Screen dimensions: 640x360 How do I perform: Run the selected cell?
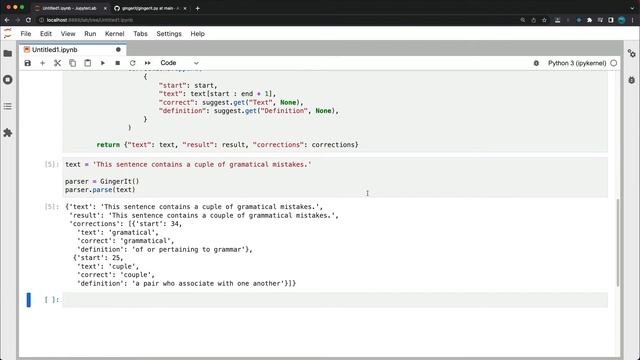click(102, 63)
